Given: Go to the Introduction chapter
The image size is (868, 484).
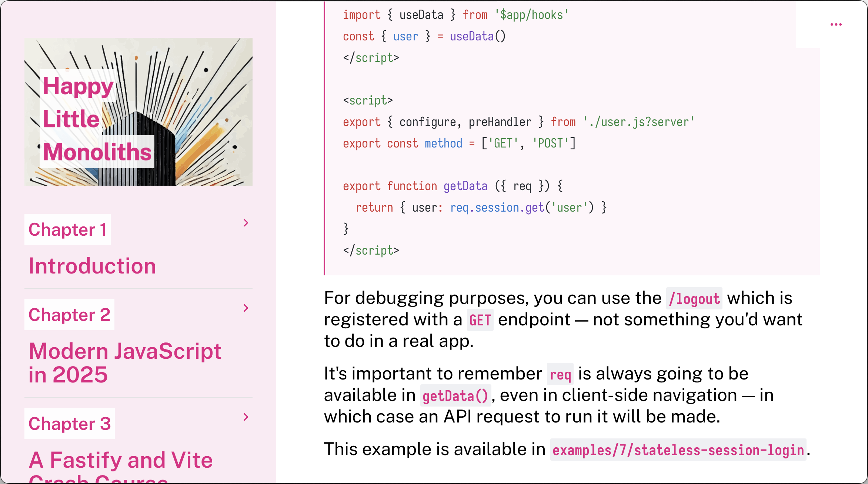Looking at the screenshot, I should pos(92,266).
